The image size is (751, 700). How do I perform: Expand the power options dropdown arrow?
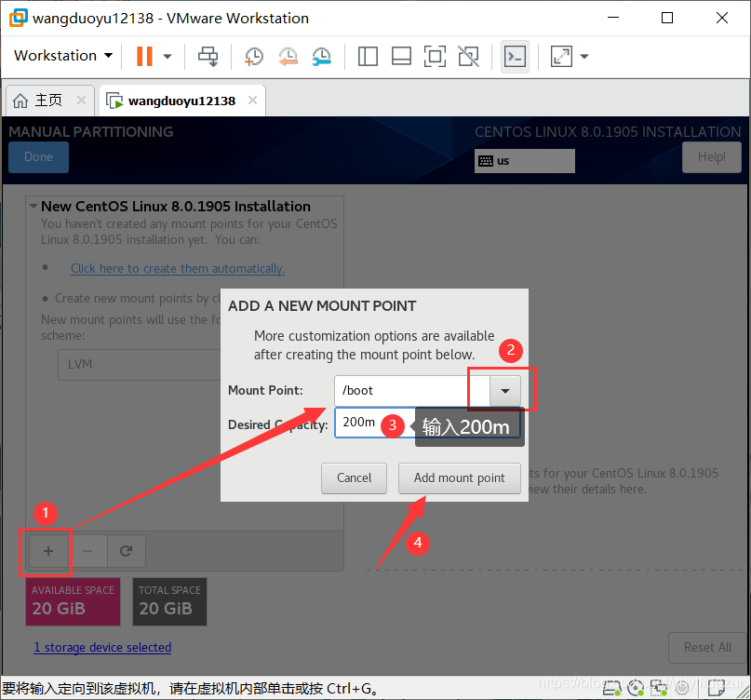click(168, 56)
